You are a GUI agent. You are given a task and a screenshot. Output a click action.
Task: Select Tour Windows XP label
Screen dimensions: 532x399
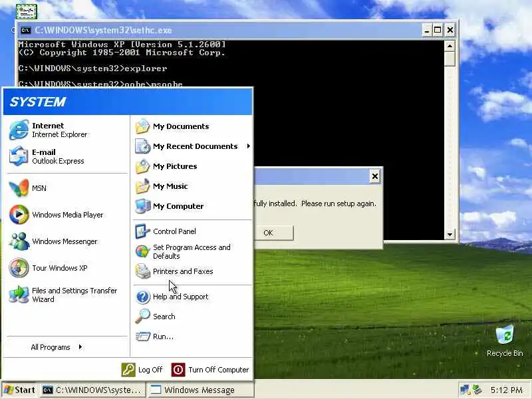[x=60, y=268]
